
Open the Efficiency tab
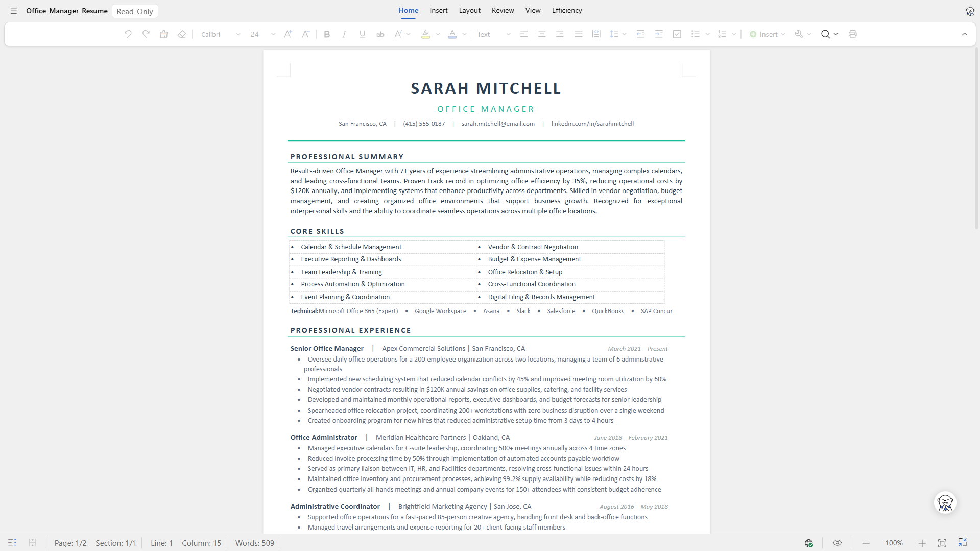567,10
